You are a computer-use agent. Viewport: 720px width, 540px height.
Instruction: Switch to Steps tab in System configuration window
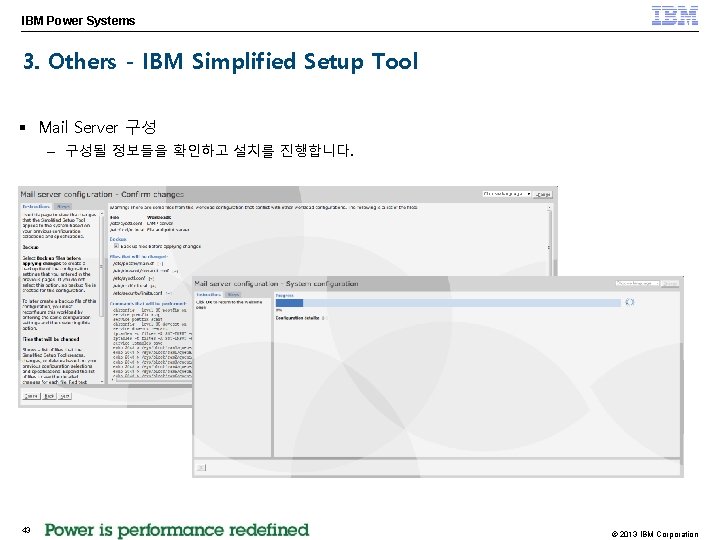(233, 295)
